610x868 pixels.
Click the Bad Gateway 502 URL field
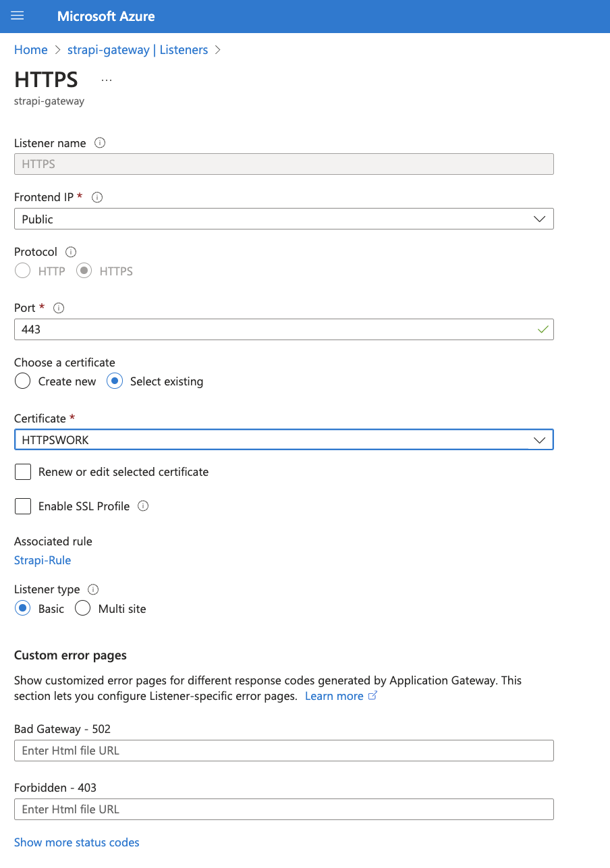[x=283, y=750]
